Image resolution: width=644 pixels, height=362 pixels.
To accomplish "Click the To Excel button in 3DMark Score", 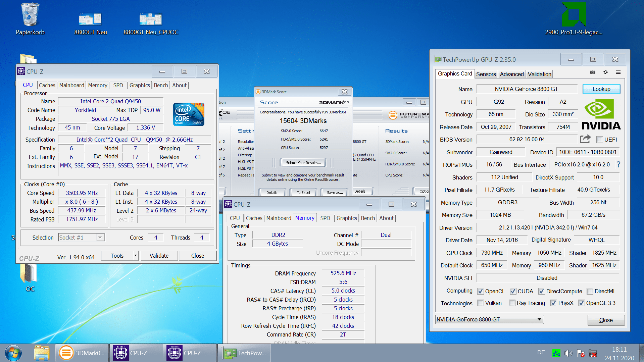I will [303, 193].
